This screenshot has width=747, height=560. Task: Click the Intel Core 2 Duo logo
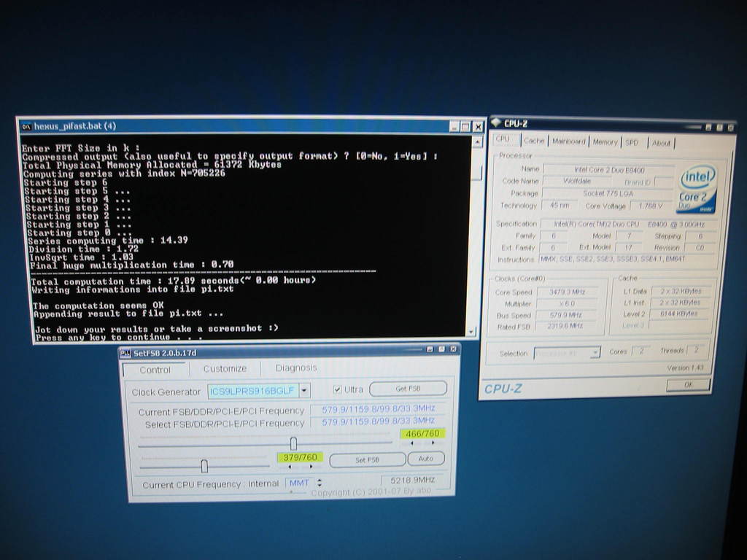[x=697, y=189]
